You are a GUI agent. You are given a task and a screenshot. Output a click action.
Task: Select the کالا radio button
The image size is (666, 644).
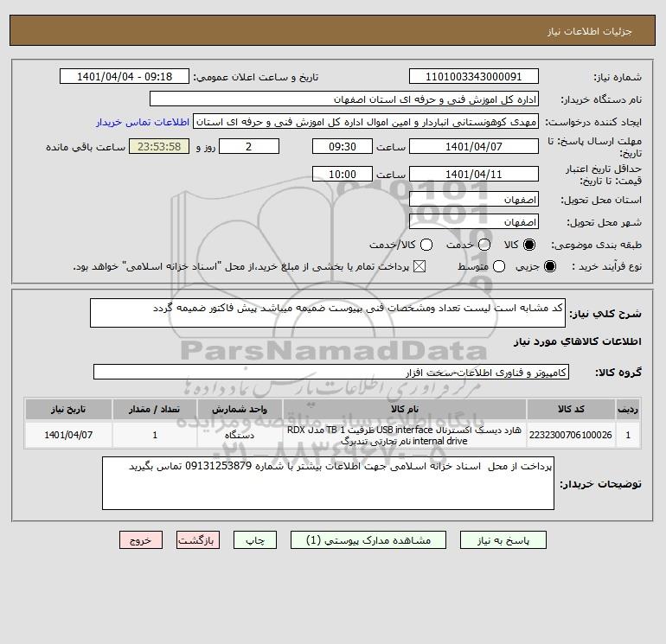coord(529,245)
